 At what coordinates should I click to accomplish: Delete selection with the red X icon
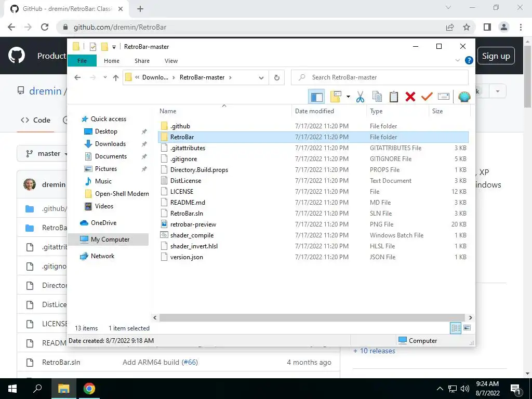(x=410, y=97)
